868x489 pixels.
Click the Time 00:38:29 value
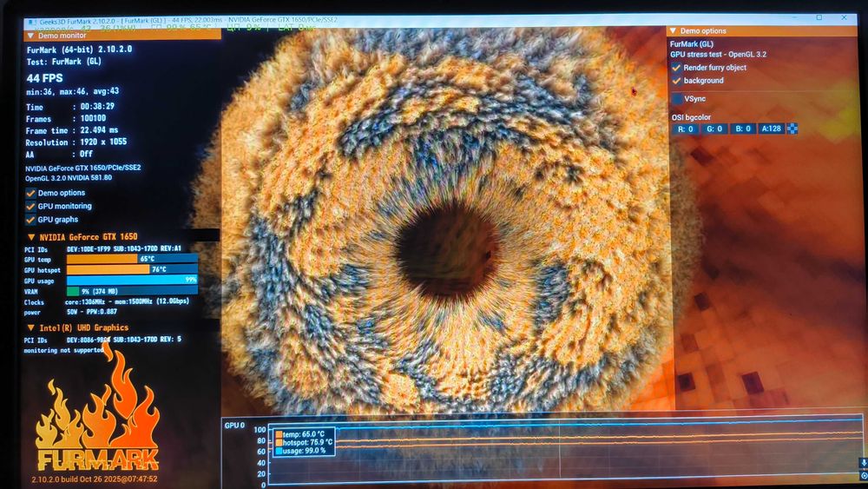point(97,106)
